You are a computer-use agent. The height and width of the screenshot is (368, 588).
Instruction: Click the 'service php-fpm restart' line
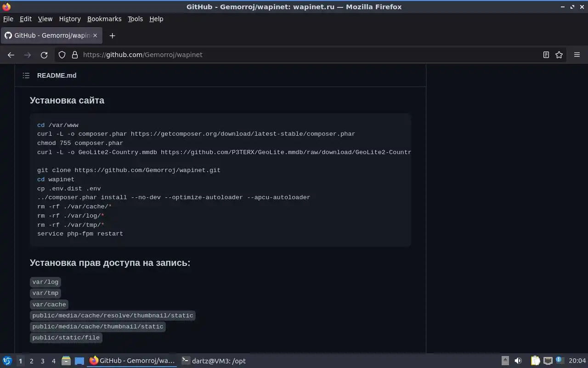pos(80,234)
